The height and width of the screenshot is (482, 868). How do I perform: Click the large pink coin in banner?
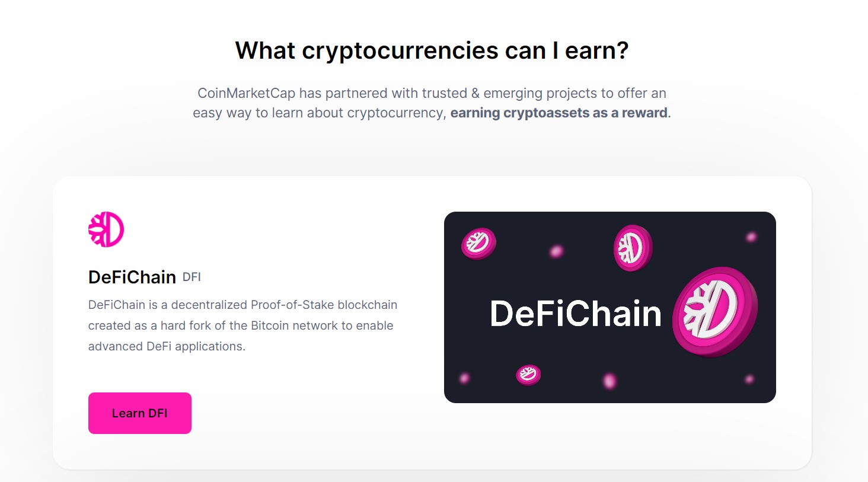715,312
